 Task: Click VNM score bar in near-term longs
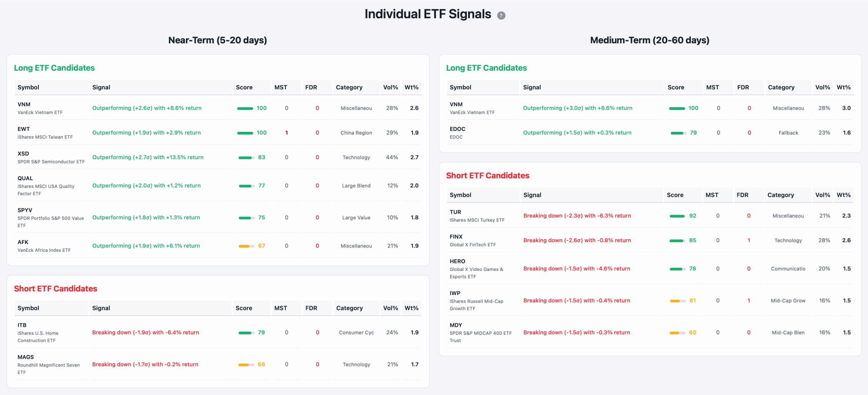(x=245, y=108)
